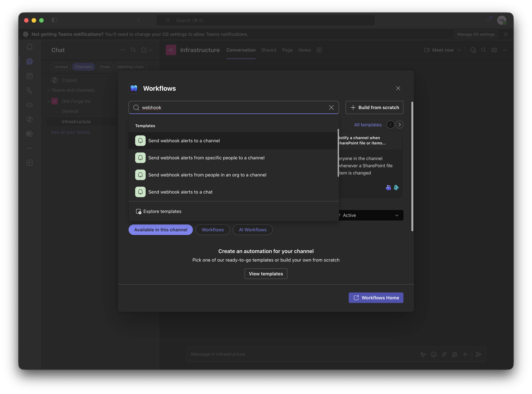Add apps plus icon in sidebar
This screenshot has height=394, width=532.
pyautogui.click(x=30, y=163)
